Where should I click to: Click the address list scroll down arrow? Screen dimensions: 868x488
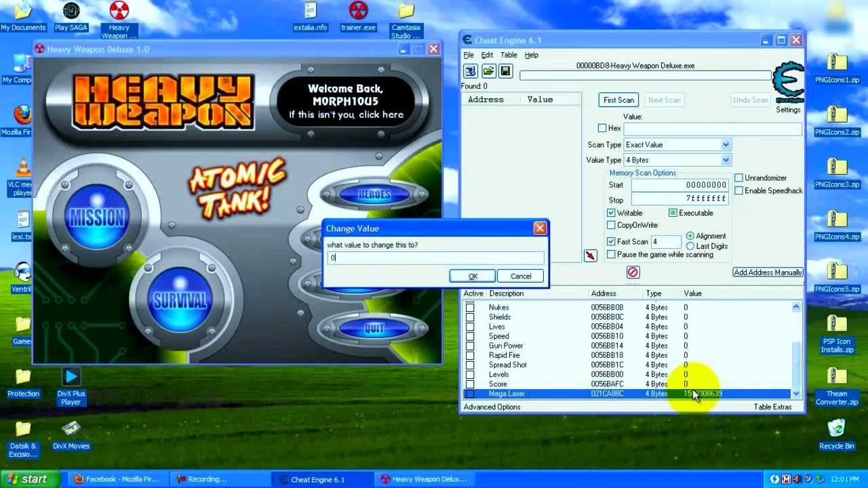click(x=796, y=394)
